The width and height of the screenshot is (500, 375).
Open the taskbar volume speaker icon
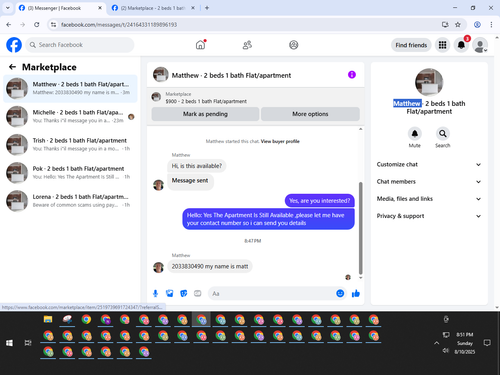click(x=446, y=350)
